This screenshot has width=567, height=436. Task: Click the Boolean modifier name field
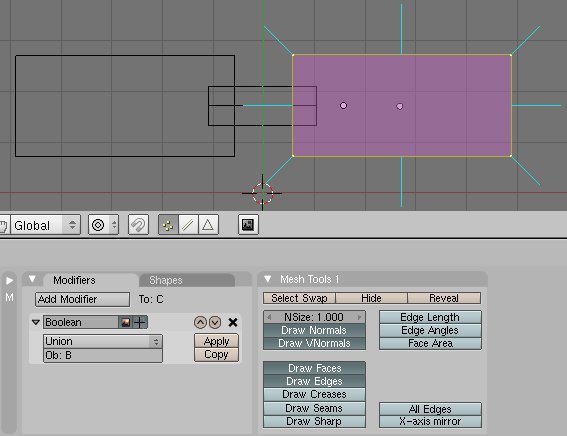[81, 322]
